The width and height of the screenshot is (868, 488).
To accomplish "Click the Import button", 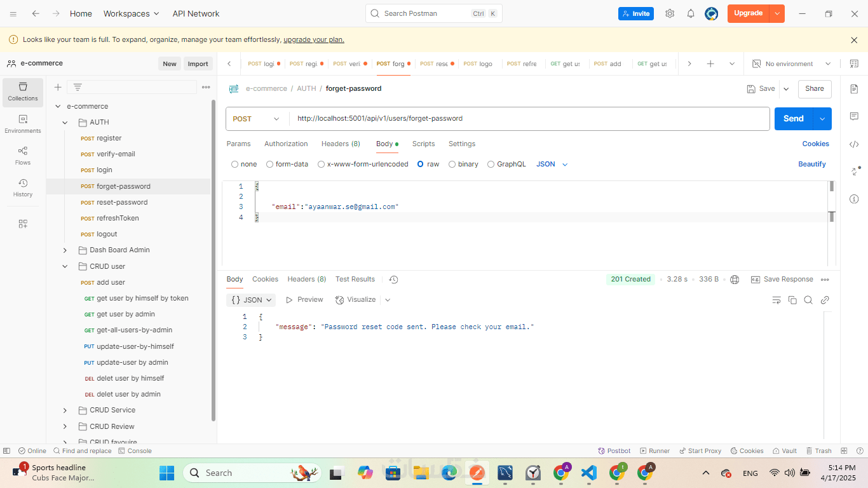I will click(x=198, y=64).
